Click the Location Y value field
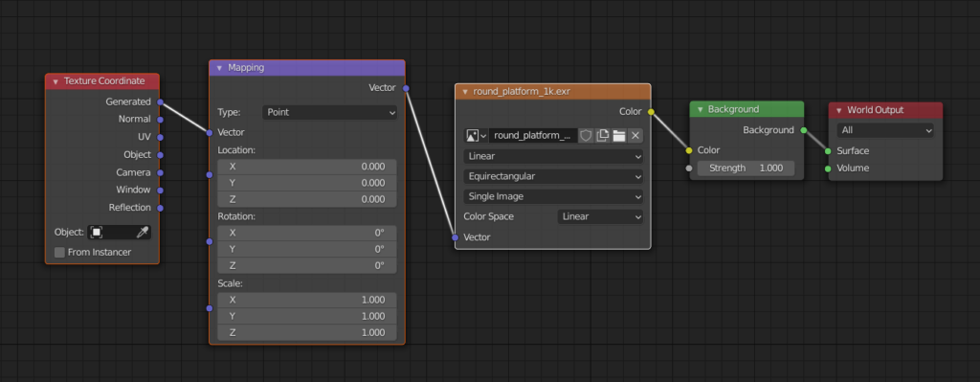This screenshot has height=382, width=980. tap(307, 183)
